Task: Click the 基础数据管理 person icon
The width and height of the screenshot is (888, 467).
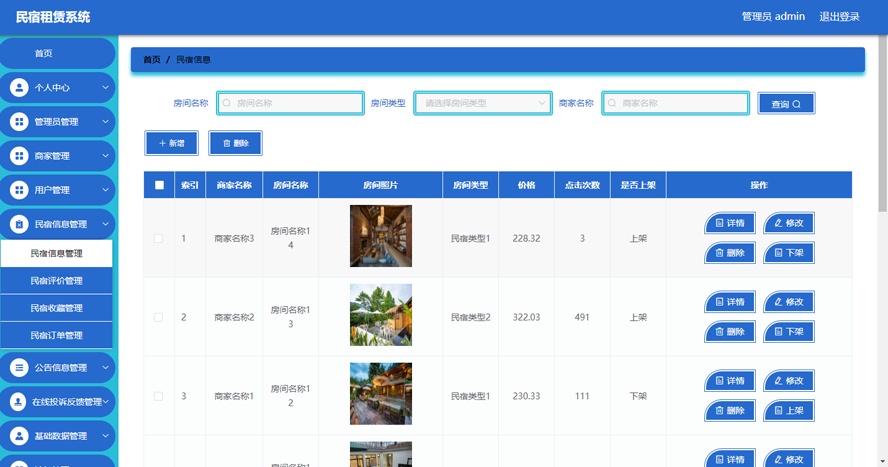Action: [19, 436]
